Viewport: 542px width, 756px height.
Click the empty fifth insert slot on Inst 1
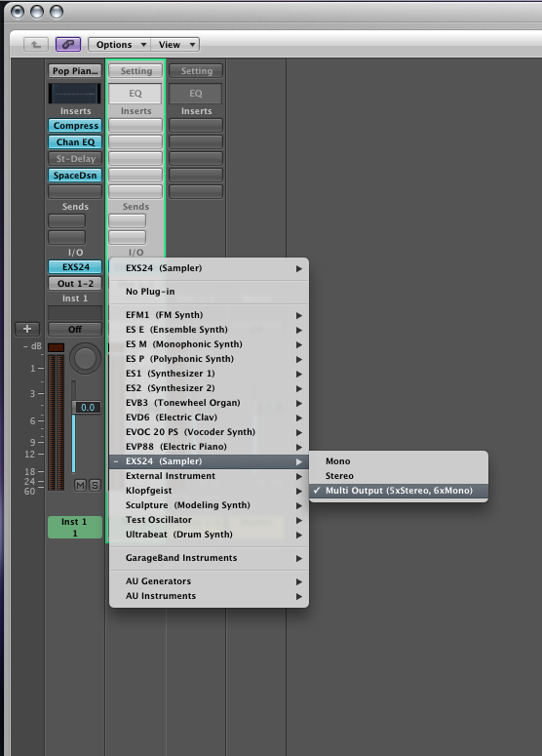click(75, 191)
